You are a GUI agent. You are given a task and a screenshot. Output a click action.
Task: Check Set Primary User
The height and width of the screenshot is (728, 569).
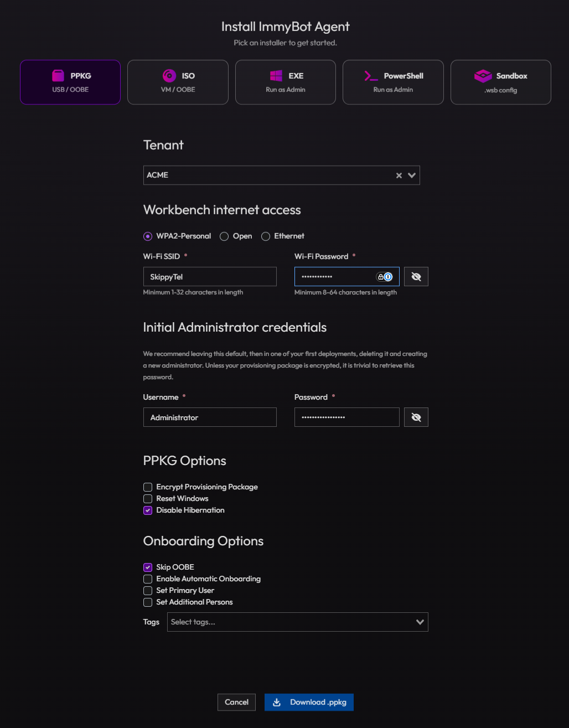click(x=148, y=591)
